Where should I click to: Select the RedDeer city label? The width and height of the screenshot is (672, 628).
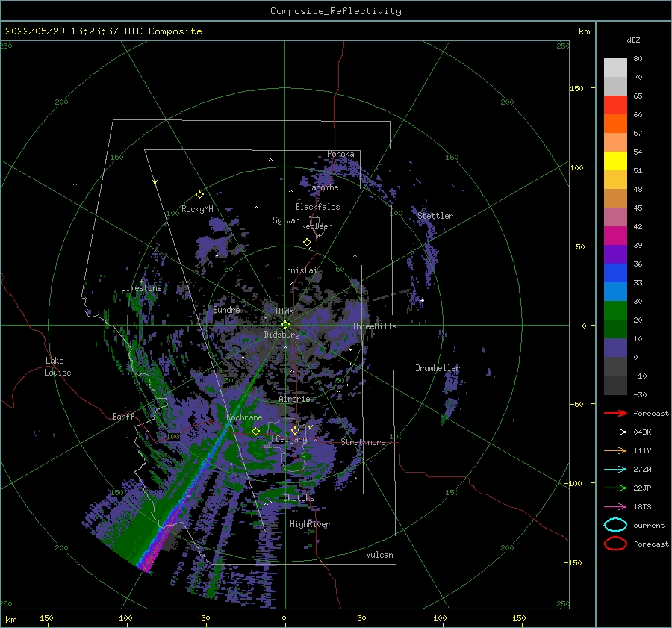coord(317,226)
